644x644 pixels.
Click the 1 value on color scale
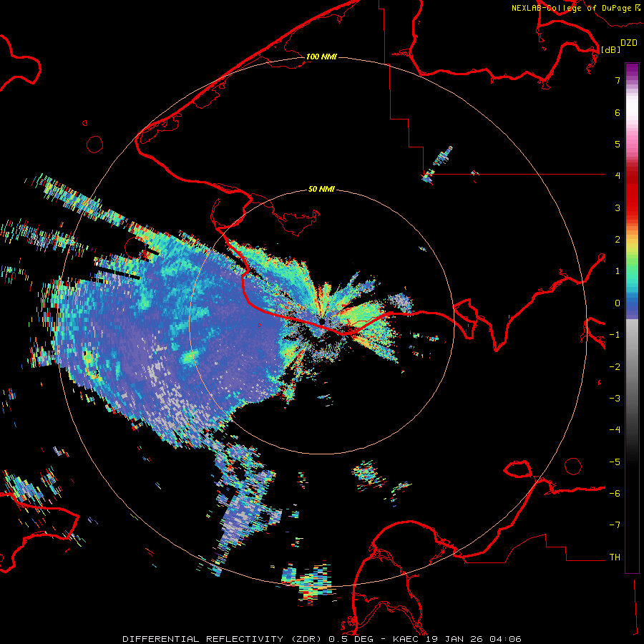pos(618,271)
